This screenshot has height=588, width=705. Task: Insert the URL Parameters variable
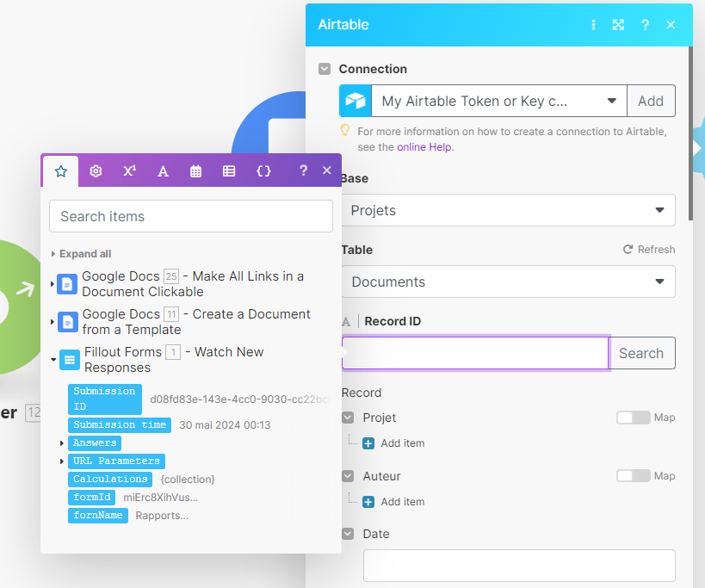pyautogui.click(x=116, y=461)
